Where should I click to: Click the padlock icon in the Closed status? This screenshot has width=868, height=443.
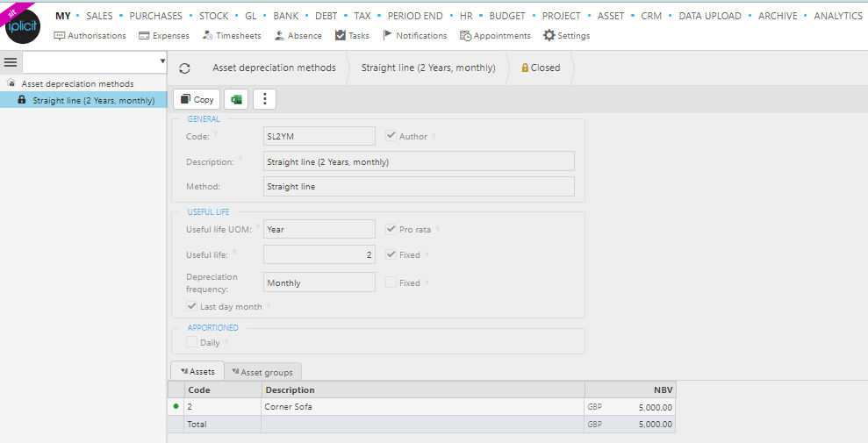click(x=525, y=68)
